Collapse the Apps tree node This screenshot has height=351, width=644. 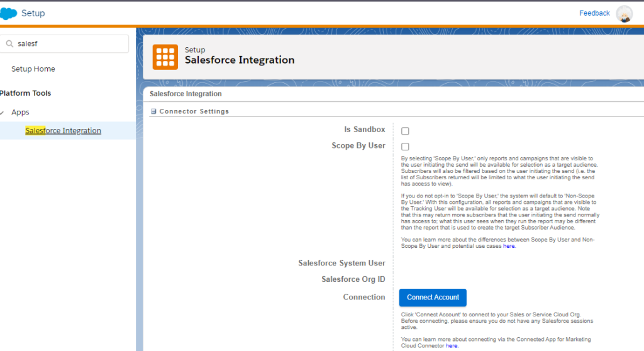(2, 113)
